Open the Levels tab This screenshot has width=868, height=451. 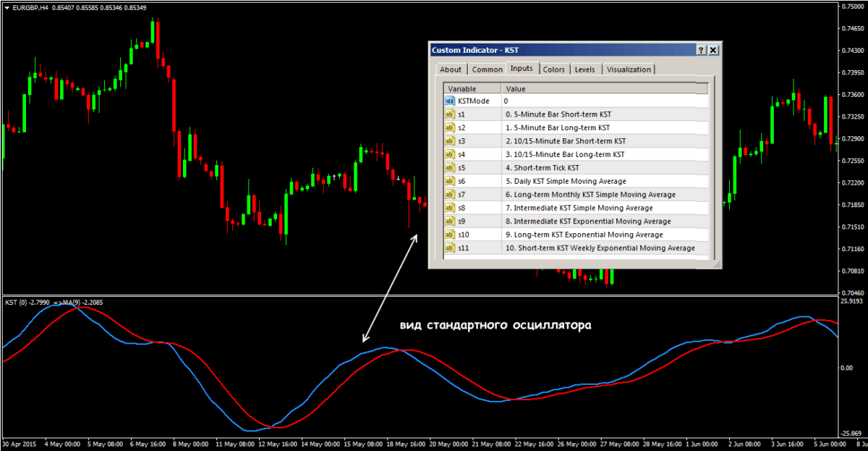584,69
